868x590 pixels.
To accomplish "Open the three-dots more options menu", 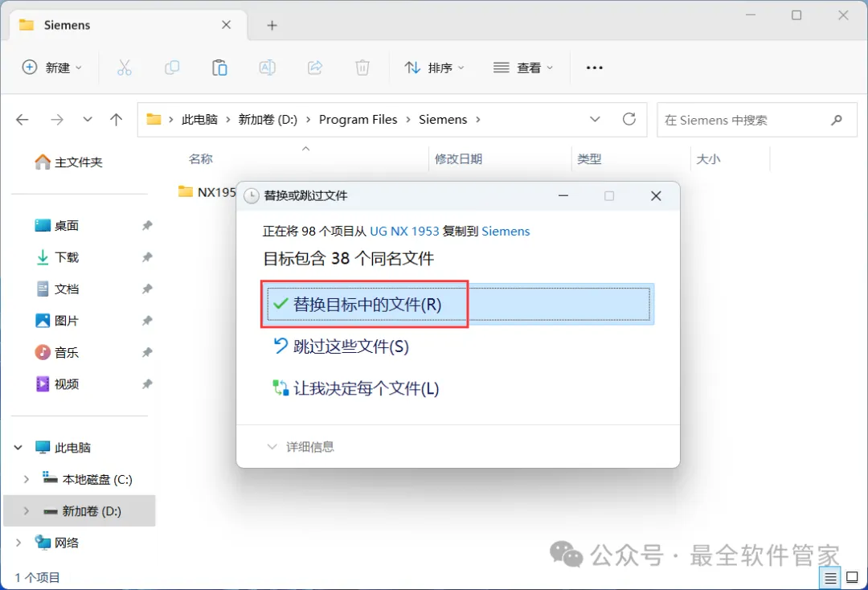I will click(x=594, y=68).
